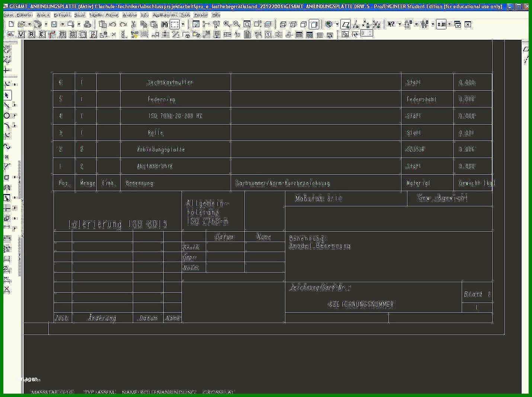Viewport: 532px width, 397px height.
Task: Select the Arc sketch tool
Action: [7, 126]
